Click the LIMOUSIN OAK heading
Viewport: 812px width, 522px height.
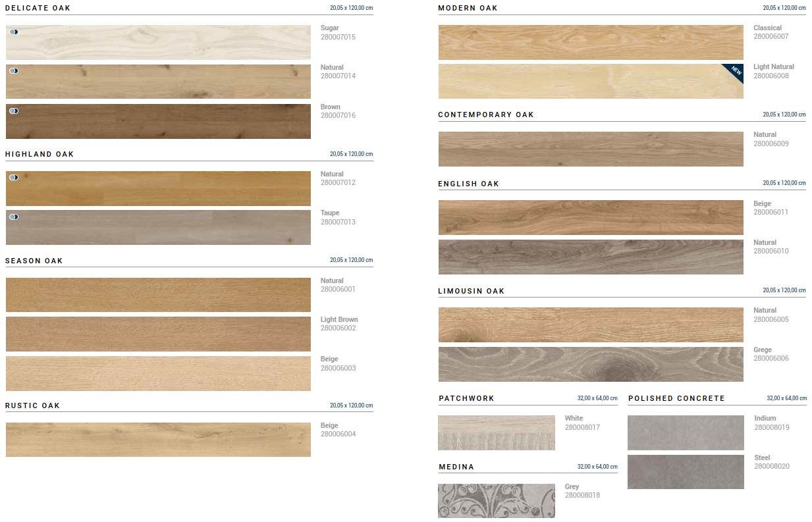point(472,291)
